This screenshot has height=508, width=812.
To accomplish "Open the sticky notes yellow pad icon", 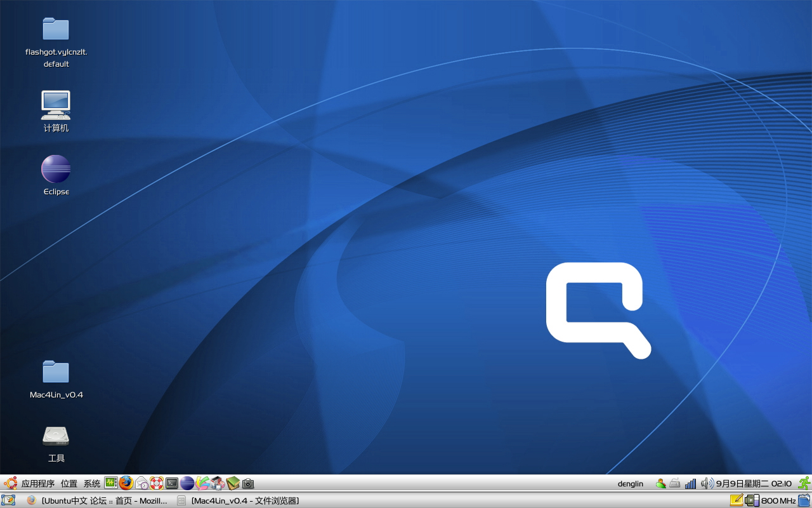I will (737, 500).
